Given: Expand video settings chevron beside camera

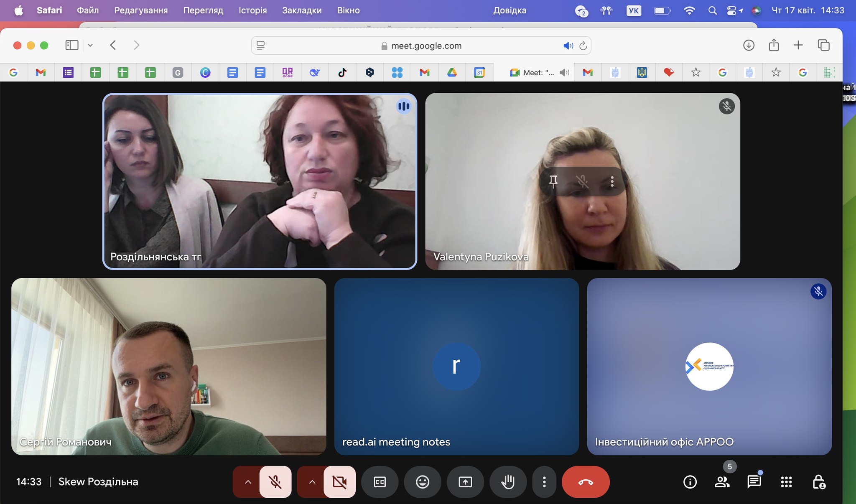Looking at the screenshot, I should coord(312,482).
